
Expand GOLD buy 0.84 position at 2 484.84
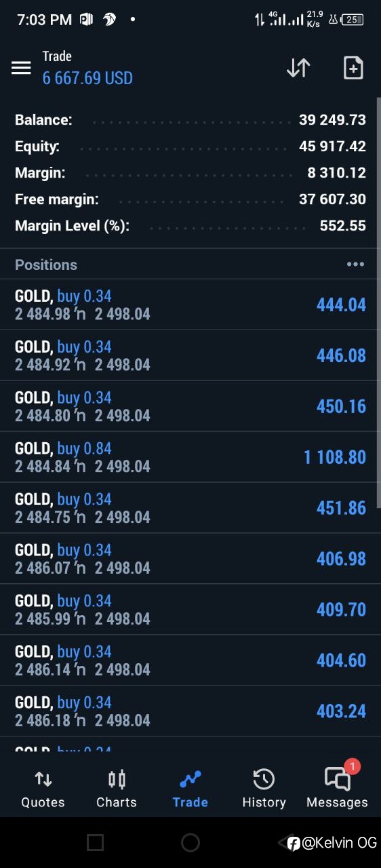coord(190,457)
